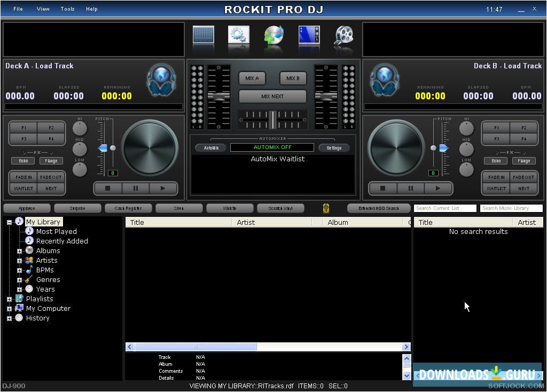Click Deck B headphone monitor icon
This screenshot has width=547, height=392.
point(385,80)
